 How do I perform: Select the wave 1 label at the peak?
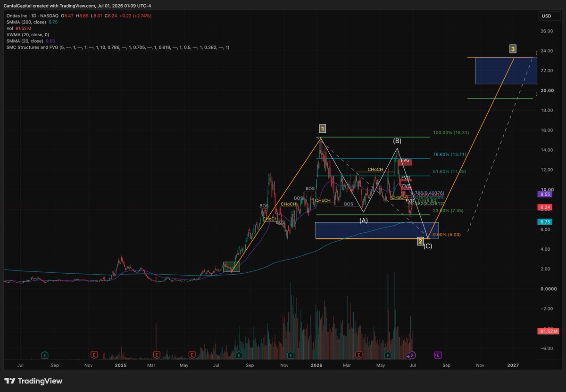point(322,128)
